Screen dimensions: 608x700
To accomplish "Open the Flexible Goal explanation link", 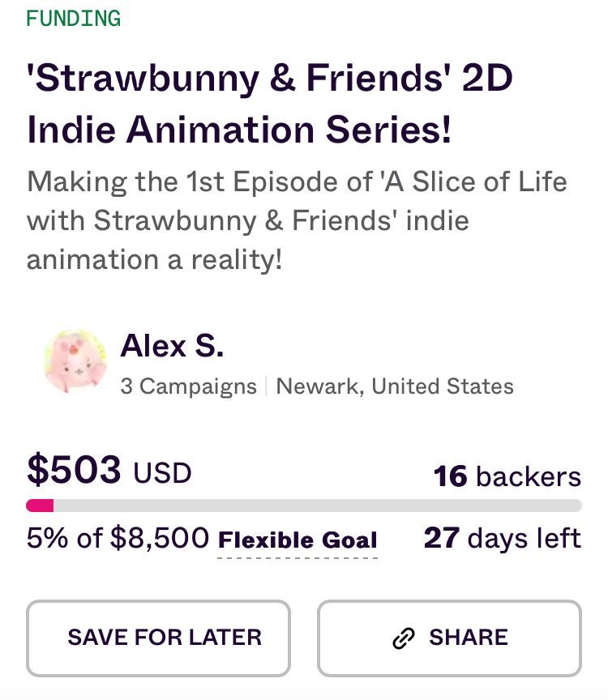I will click(x=298, y=540).
